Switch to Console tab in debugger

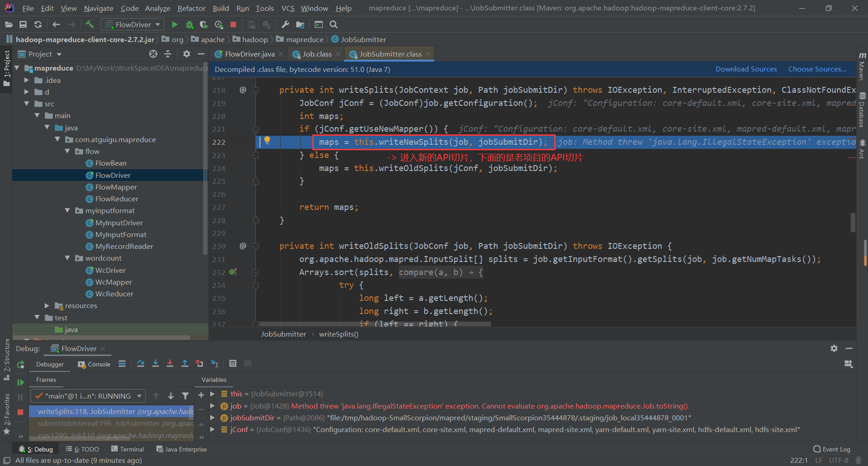tap(94, 364)
